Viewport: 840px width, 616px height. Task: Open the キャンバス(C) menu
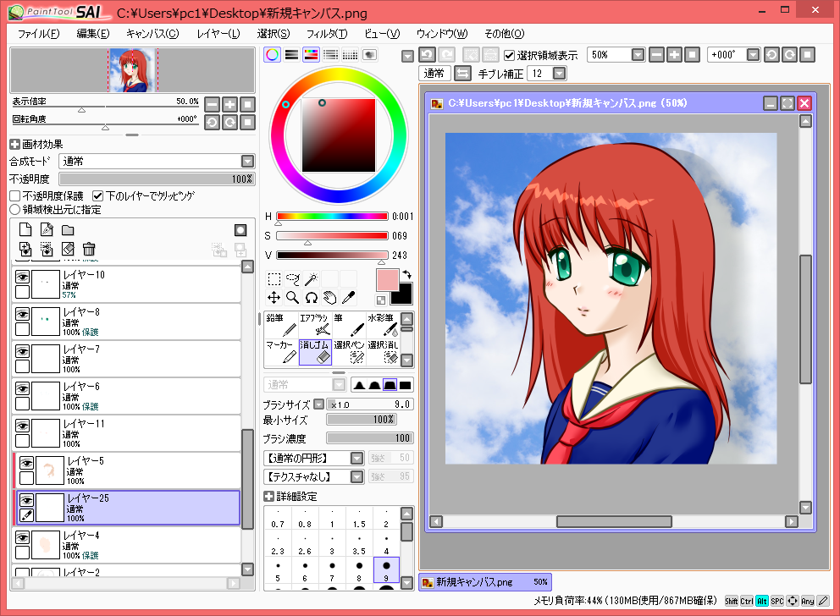(x=152, y=33)
